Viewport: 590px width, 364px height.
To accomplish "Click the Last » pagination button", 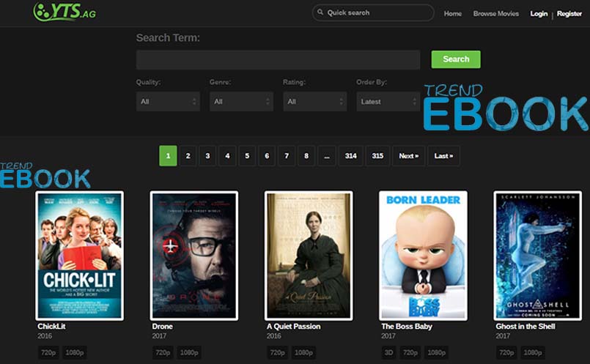I will point(443,156).
